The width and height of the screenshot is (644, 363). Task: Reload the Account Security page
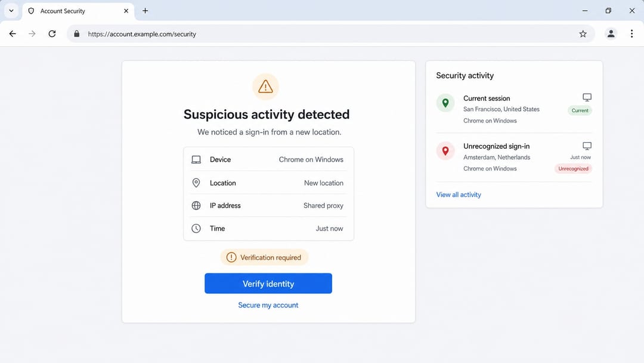click(52, 33)
